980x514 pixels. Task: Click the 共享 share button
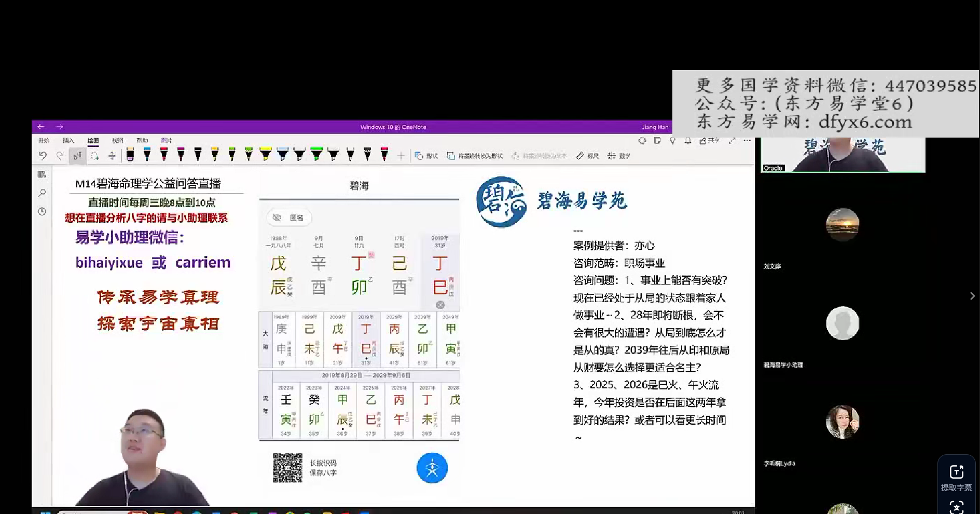click(x=709, y=141)
